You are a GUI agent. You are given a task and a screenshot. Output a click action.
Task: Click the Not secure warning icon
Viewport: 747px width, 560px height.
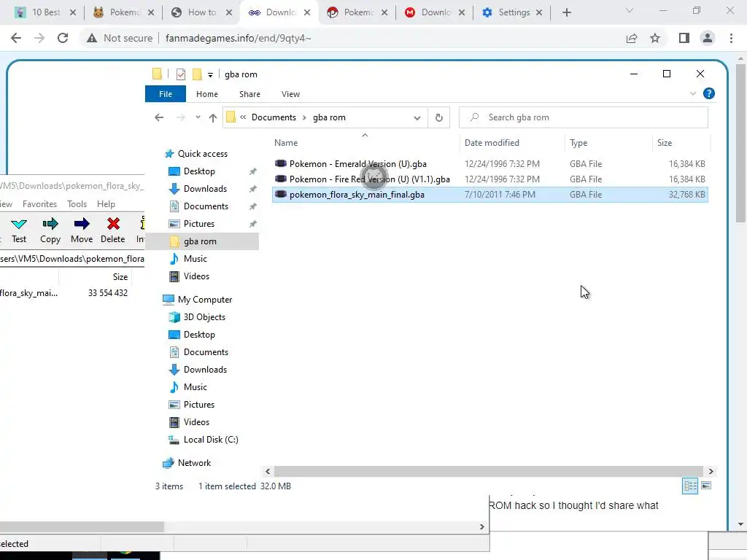pyautogui.click(x=92, y=38)
